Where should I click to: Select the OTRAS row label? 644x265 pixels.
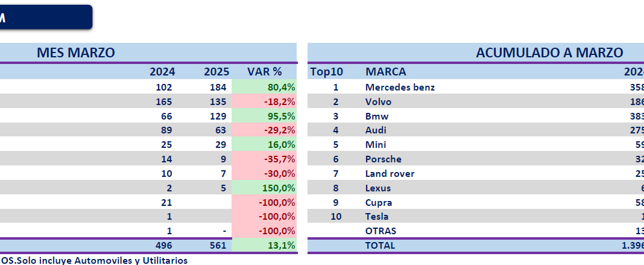pyautogui.click(x=381, y=231)
